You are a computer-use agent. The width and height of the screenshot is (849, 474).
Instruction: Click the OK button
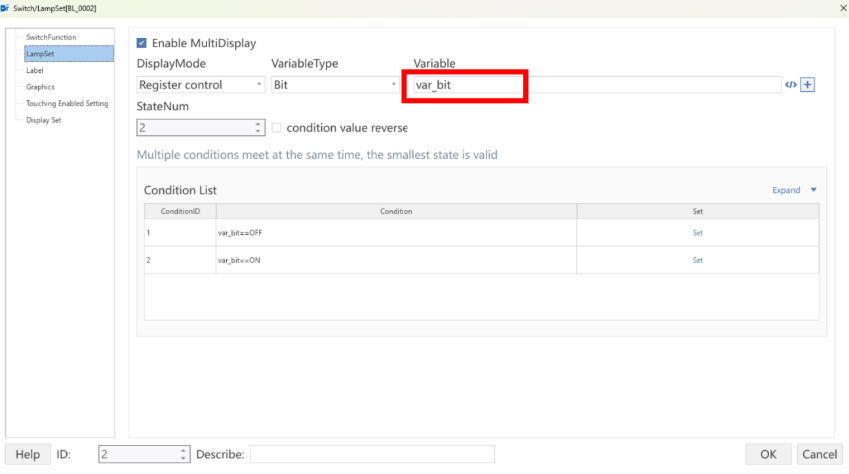(768, 454)
